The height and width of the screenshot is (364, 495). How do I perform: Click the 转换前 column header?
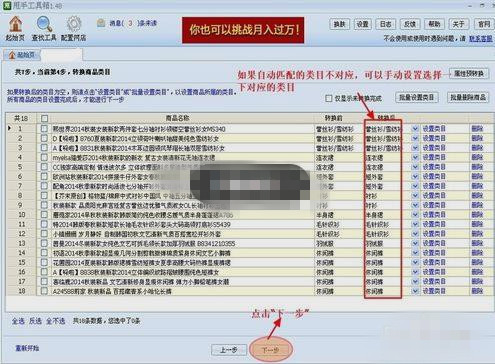[333, 118]
